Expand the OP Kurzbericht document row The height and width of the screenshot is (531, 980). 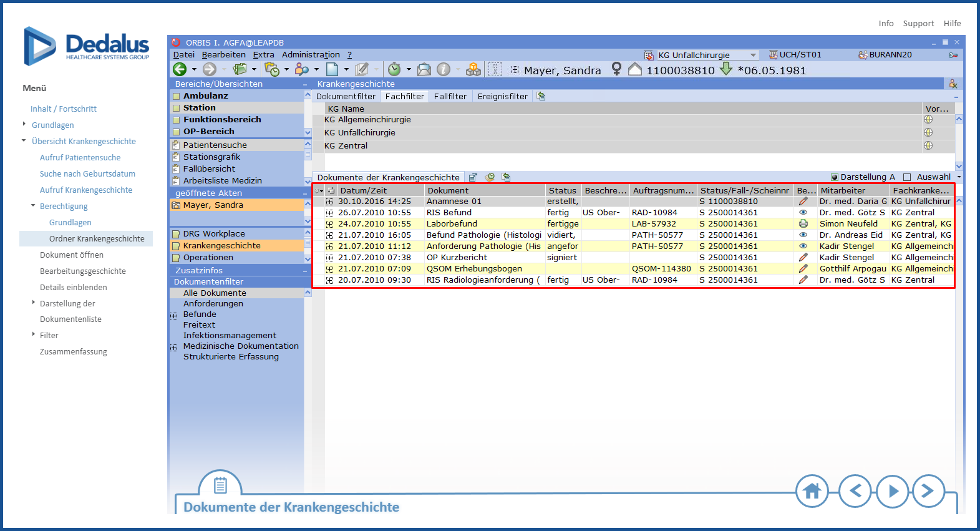coord(330,258)
